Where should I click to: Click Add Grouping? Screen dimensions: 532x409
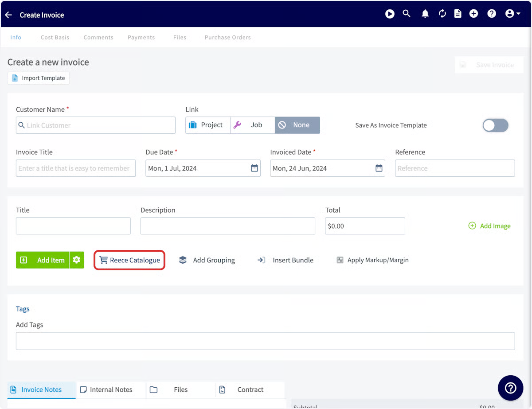207,260
